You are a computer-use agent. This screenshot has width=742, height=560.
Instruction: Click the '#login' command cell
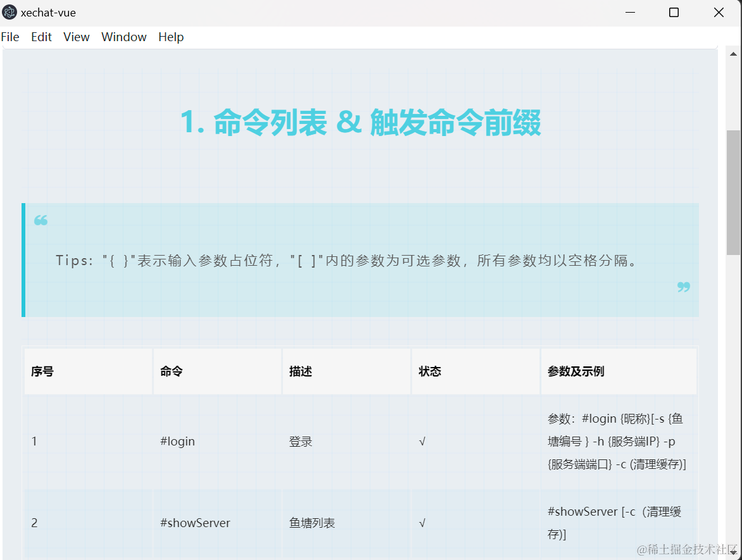[x=217, y=441]
